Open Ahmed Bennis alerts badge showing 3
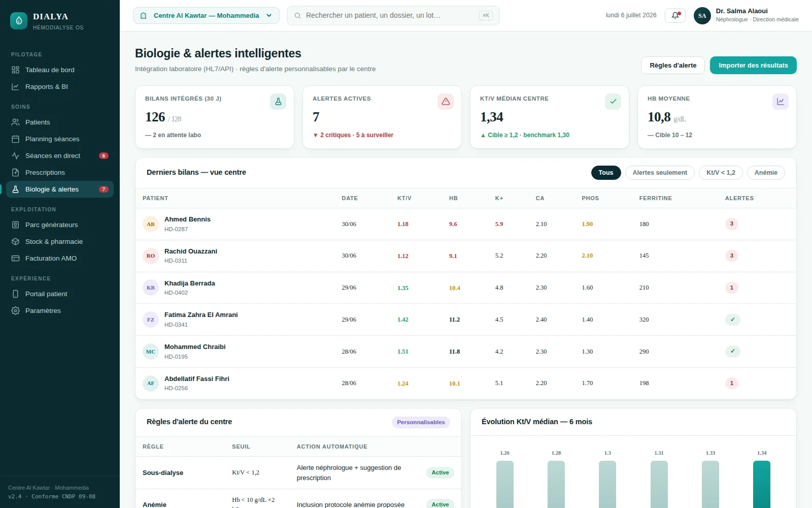 pos(731,224)
